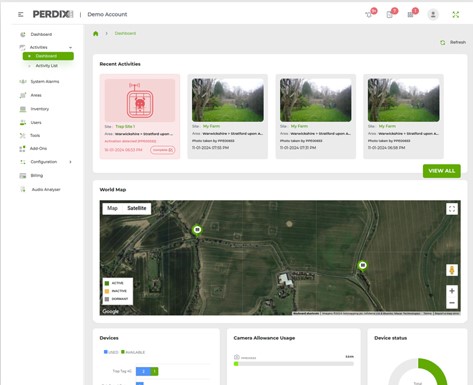Toggle the map fullscreen view icon

click(452, 209)
